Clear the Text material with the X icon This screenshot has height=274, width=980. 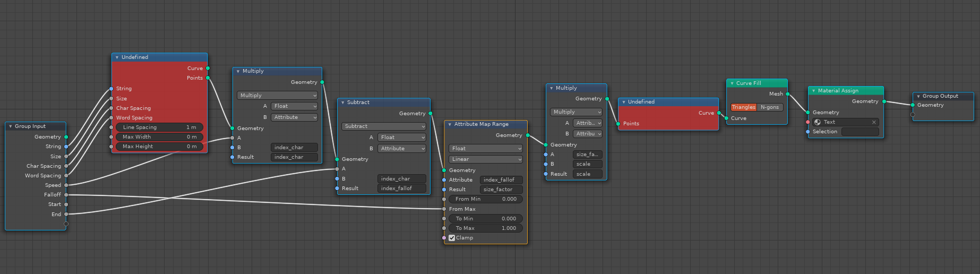pos(874,122)
